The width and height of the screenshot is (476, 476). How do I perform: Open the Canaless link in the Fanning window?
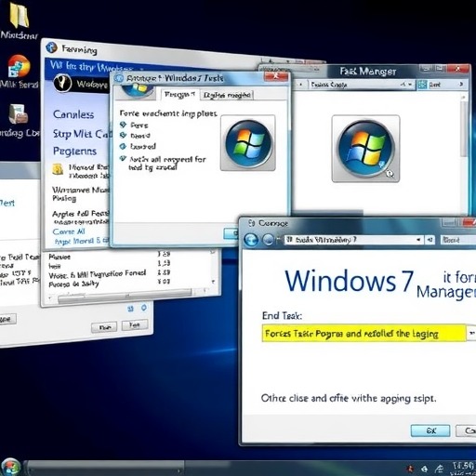coord(73,114)
